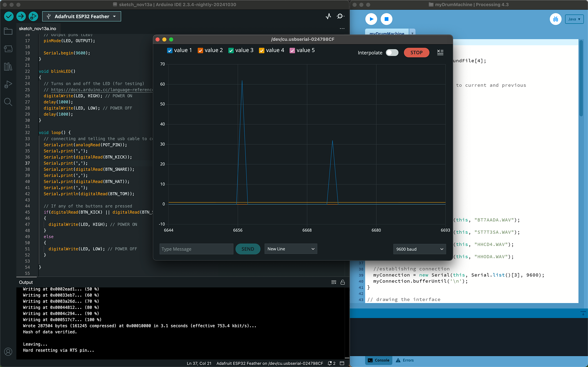
Task: Select the myDrumMachine tab in Processing
Action: [x=387, y=33]
